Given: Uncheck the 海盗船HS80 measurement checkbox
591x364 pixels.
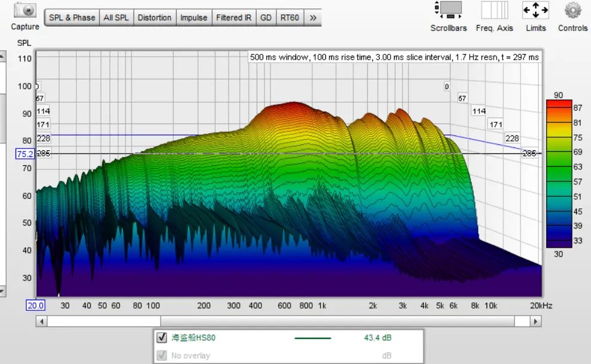Looking at the screenshot, I should tap(162, 337).
